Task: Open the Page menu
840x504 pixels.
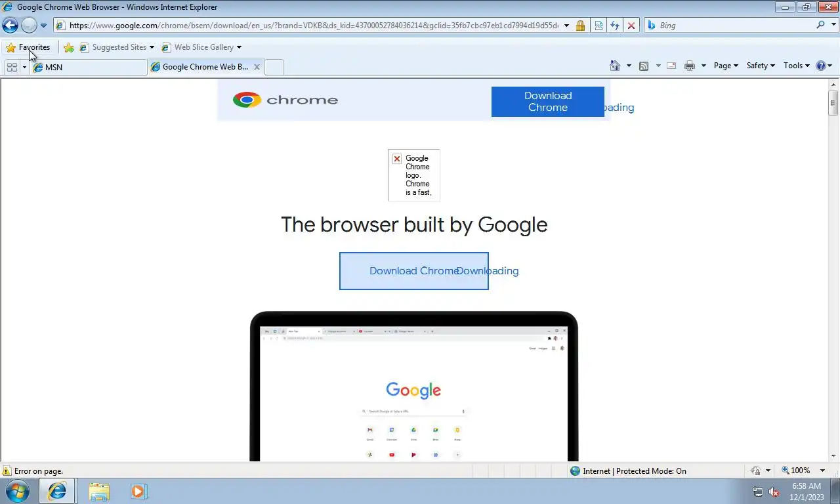Action: tap(726, 66)
